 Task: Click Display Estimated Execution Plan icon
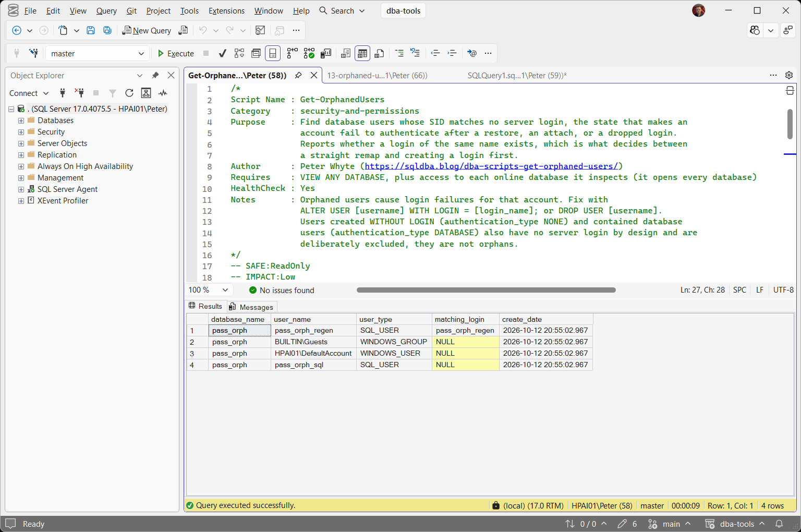(x=239, y=53)
